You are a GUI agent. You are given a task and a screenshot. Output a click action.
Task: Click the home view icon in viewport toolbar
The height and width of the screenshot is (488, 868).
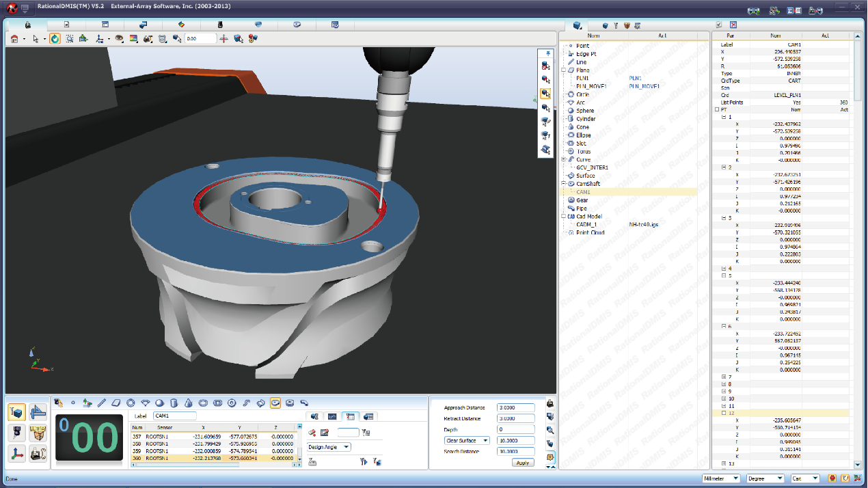[x=14, y=39]
